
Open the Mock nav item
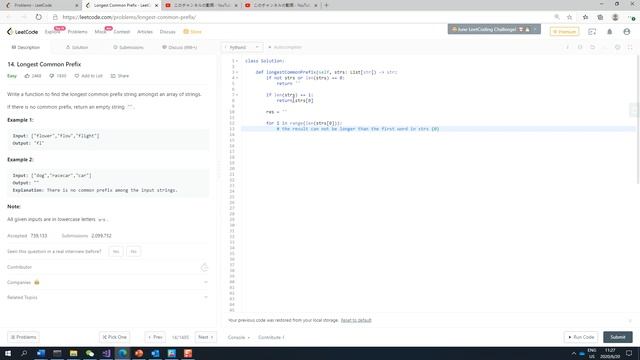[100, 32]
